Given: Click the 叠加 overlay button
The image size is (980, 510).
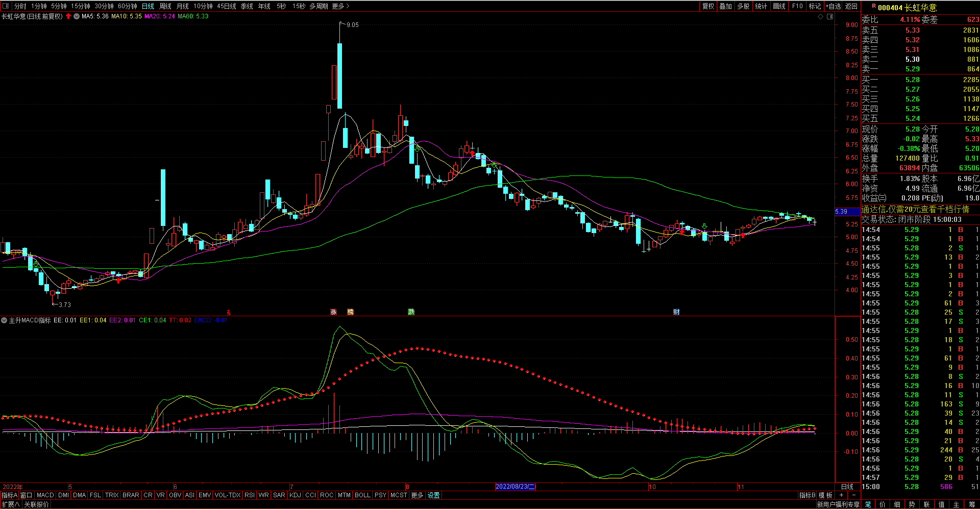Looking at the screenshot, I should click(726, 6).
